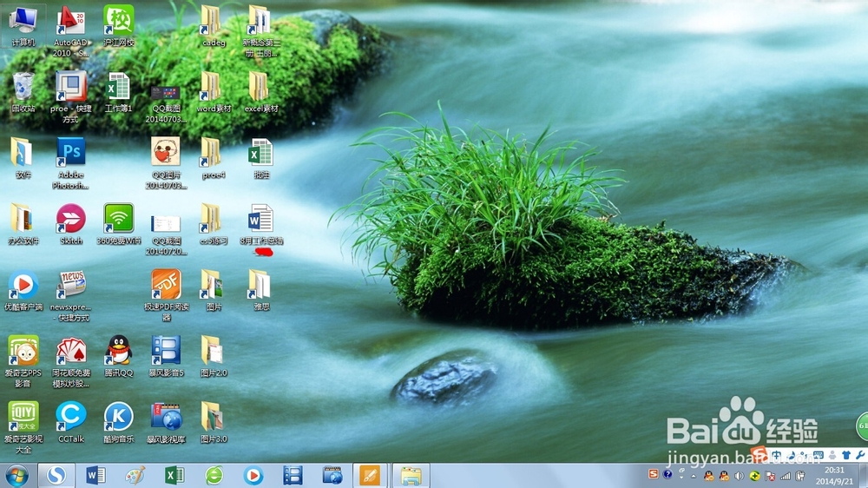The image size is (868, 488).
Task: Launch the 爱奇艺PPS影音 shortcut
Action: [x=23, y=361]
